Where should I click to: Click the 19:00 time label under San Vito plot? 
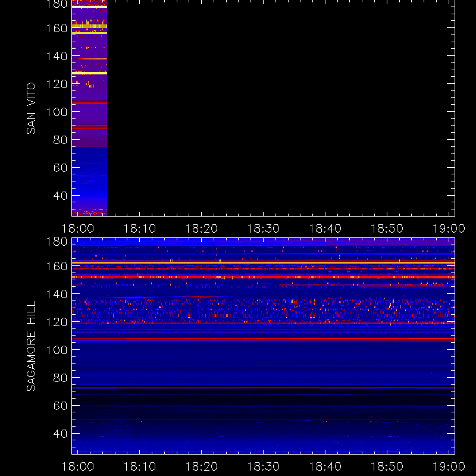pos(449,228)
